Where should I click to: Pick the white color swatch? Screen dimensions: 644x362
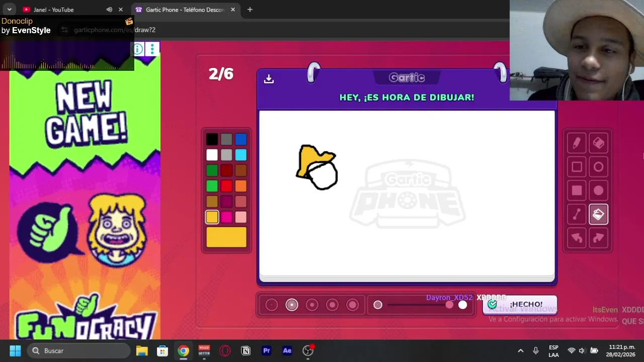pos(212,155)
